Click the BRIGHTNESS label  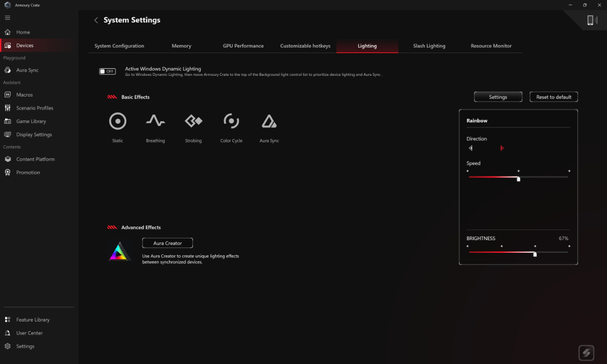pyautogui.click(x=481, y=239)
